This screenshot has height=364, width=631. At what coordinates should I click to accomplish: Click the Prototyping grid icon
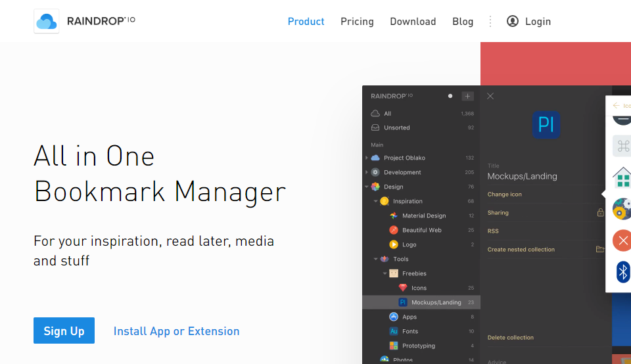[x=394, y=346]
